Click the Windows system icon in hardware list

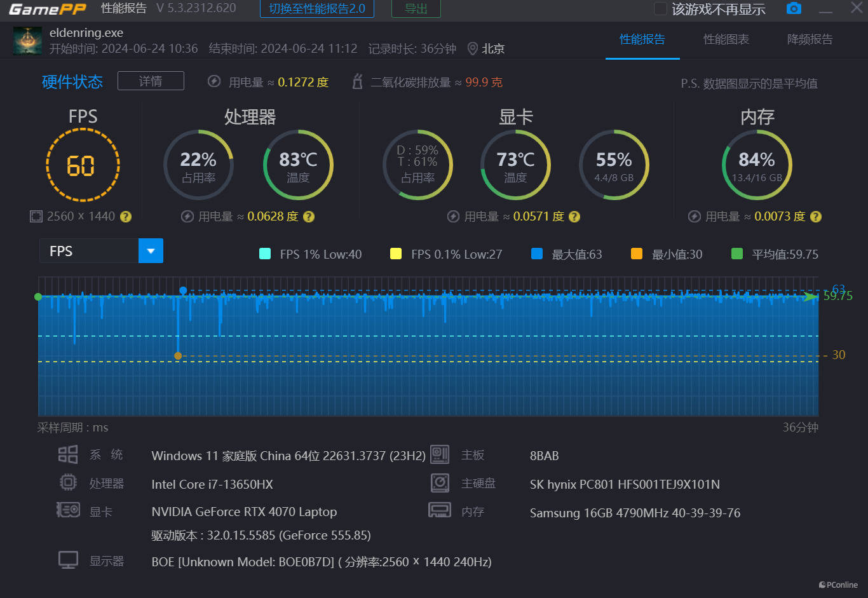click(x=68, y=455)
